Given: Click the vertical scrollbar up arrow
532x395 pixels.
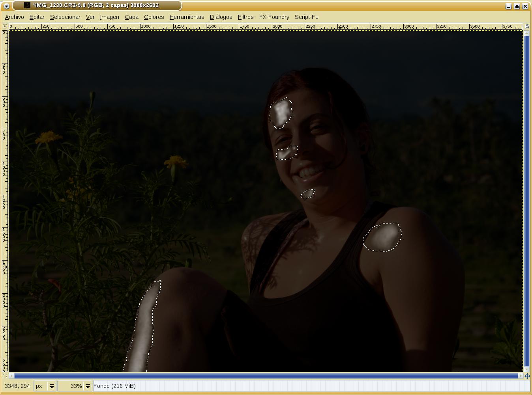Looking at the screenshot, I should click(527, 33).
